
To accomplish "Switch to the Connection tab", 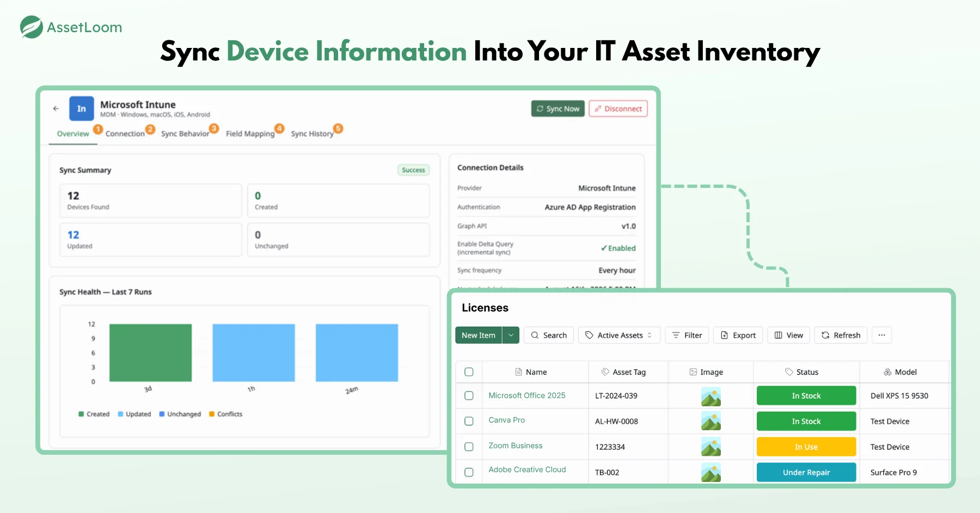I will (x=125, y=133).
